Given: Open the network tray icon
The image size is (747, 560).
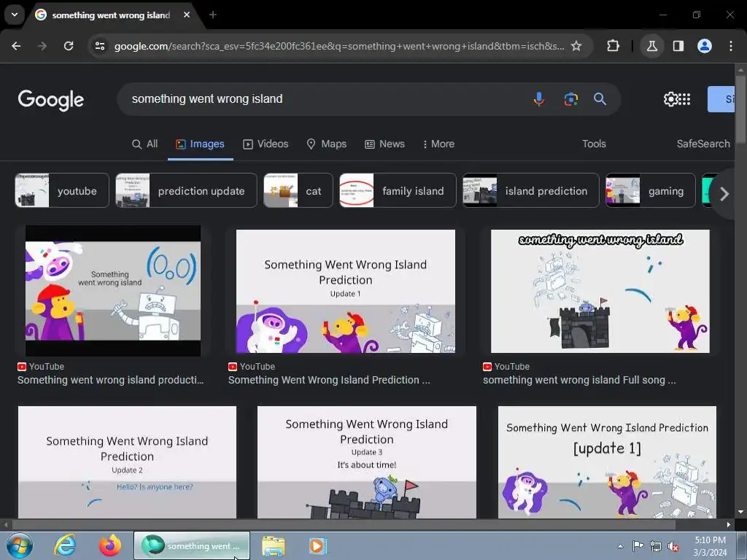Looking at the screenshot, I should click(x=656, y=546).
